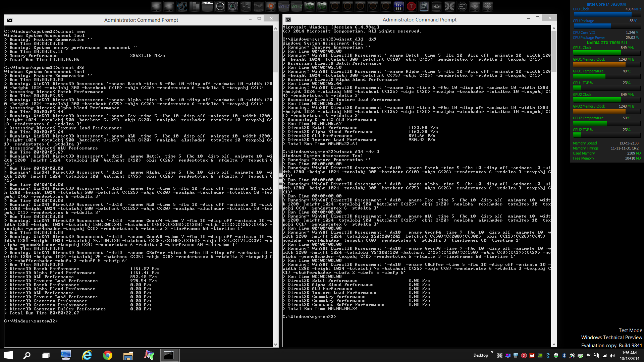Click the 'NVIDIA GTX 780M SLI' heading

click(x=607, y=43)
